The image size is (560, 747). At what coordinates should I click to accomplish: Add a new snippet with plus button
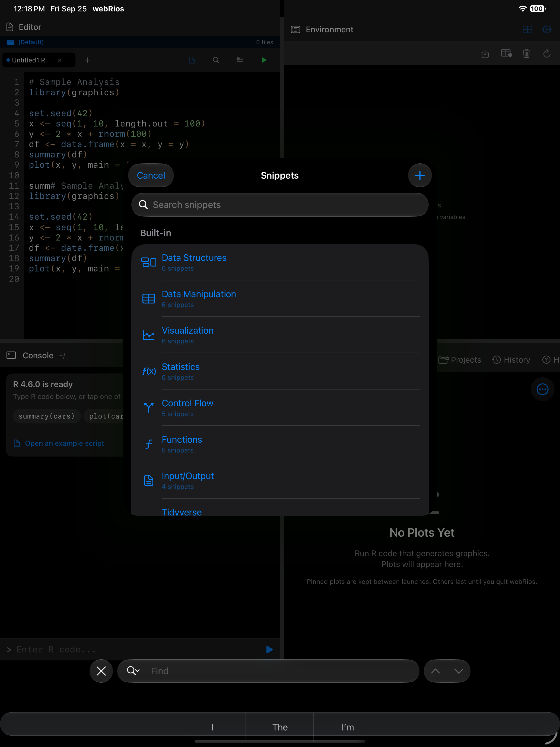[419, 175]
